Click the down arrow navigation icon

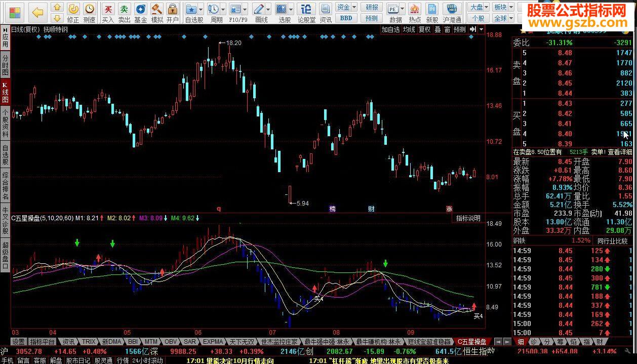(x=57, y=18)
